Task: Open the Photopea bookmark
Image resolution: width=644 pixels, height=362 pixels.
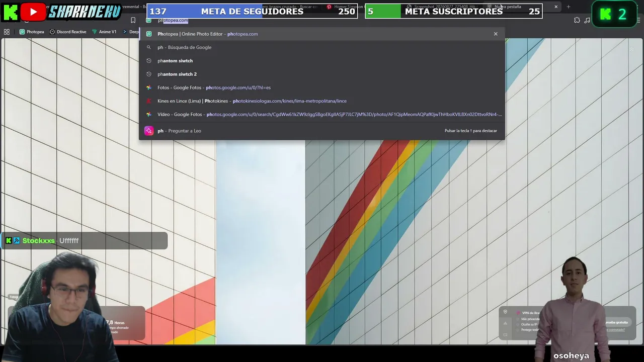Action: (x=32, y=32)
